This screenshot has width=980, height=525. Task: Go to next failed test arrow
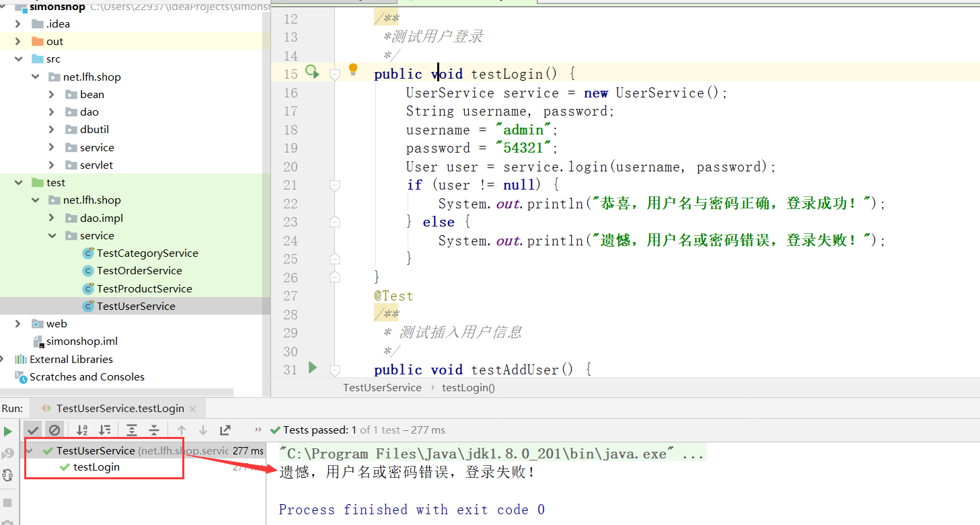[203, 430]
